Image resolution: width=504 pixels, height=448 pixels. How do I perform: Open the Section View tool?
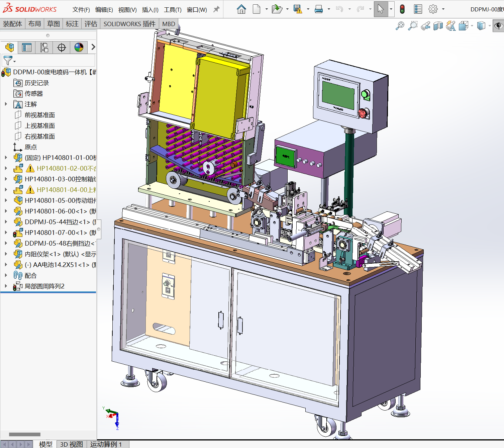[438, 26]
